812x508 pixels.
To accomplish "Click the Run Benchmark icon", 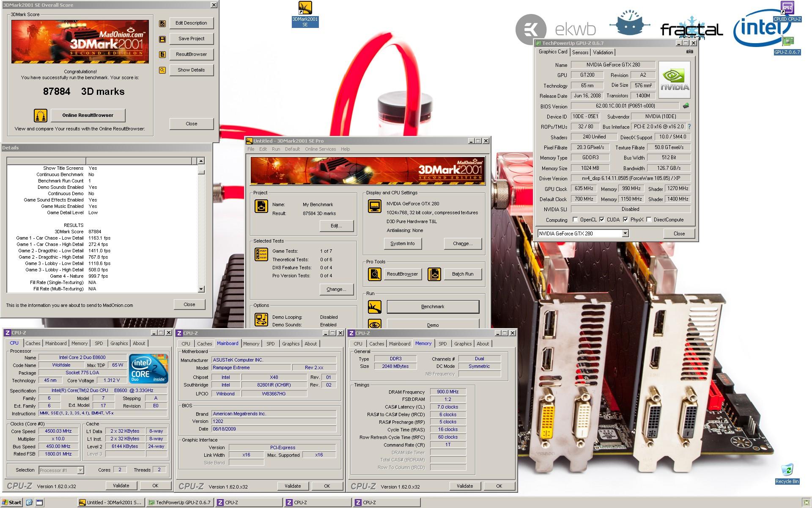I will pyautogui.click(x=375, y=307).
